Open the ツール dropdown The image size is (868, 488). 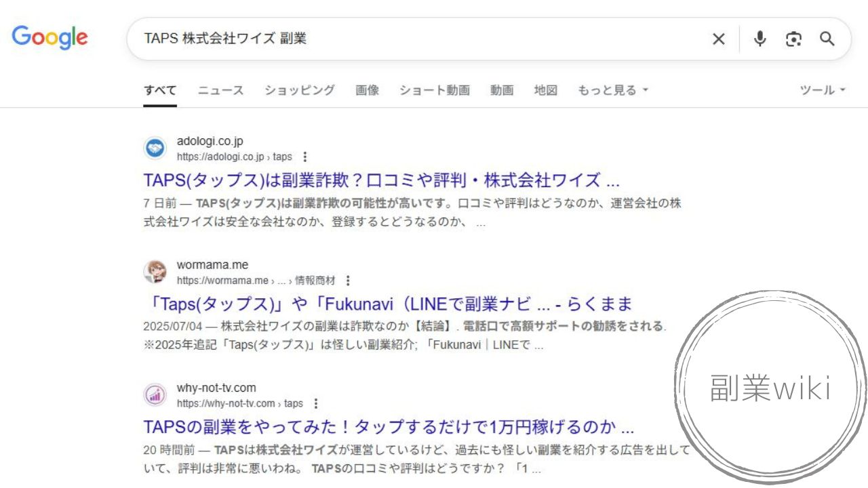point(823,90)
